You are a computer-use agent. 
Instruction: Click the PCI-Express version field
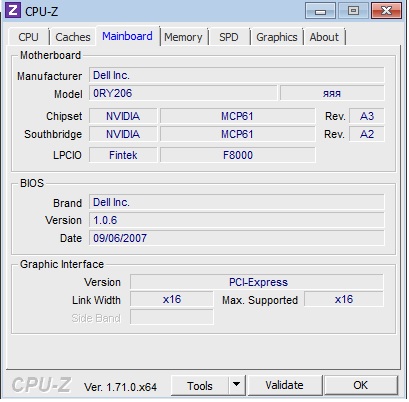257,282
